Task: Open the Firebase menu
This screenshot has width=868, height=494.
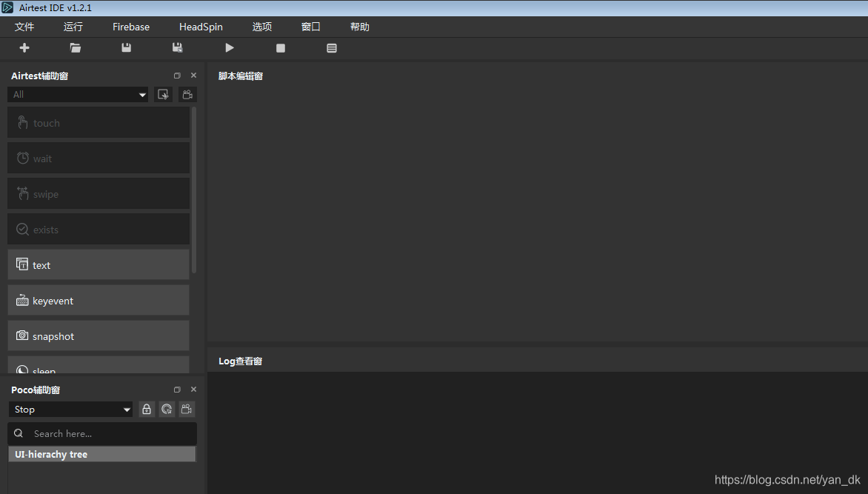Action: pyautogui.click(x=131, y=27)
